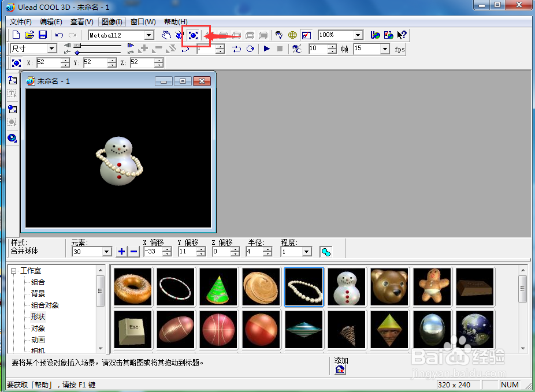The height and width of the screenshot is (392, 535).
Task: Open the 文件(F) menu
Action: click(x=20, y=22)
